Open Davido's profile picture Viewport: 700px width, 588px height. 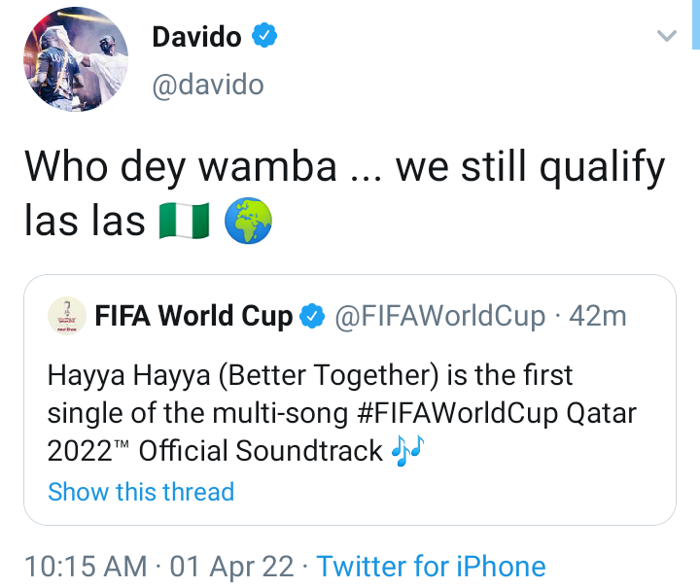(x=74, y=61)
